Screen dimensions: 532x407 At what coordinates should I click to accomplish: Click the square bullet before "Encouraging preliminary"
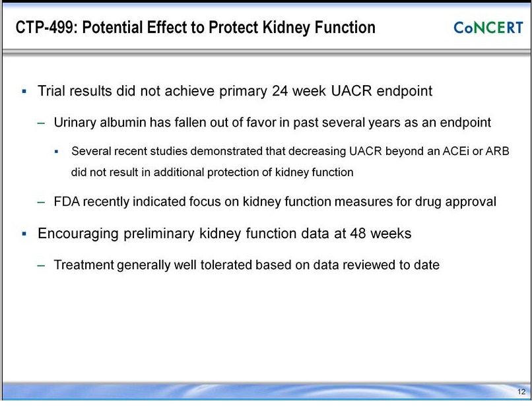[x=24, y=234]
